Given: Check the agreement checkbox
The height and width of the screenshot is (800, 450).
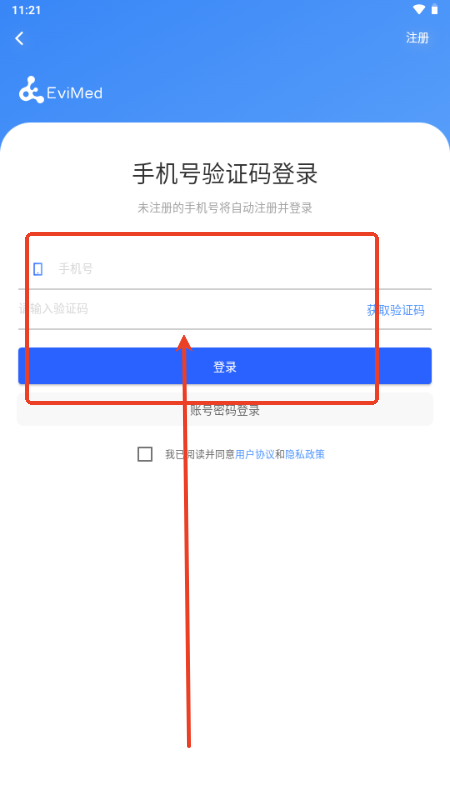Looking at the screenshot, I should 145,454.
